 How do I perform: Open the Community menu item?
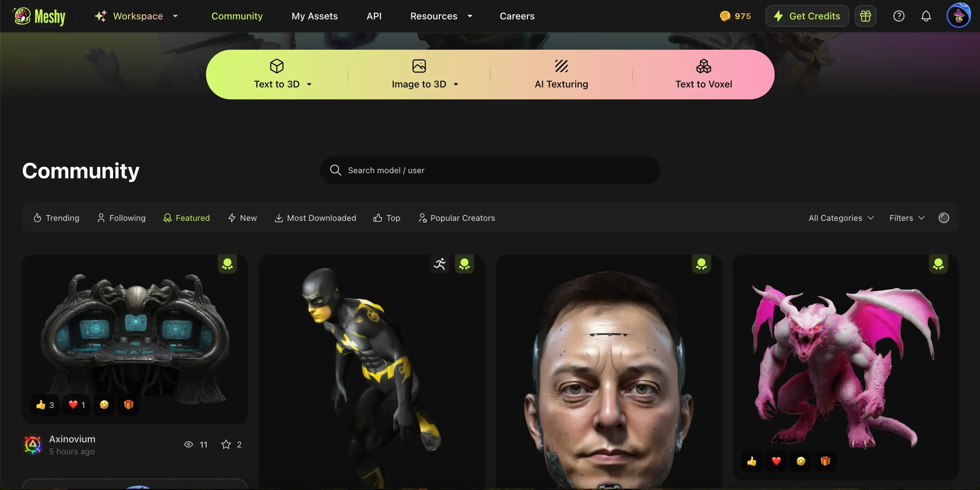tap(237, 16)
